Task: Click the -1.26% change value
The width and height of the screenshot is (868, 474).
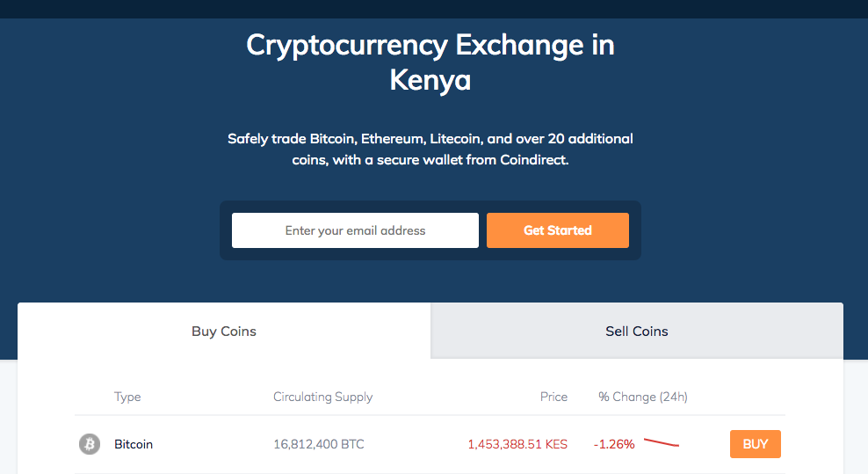Action: click(614, 444)
